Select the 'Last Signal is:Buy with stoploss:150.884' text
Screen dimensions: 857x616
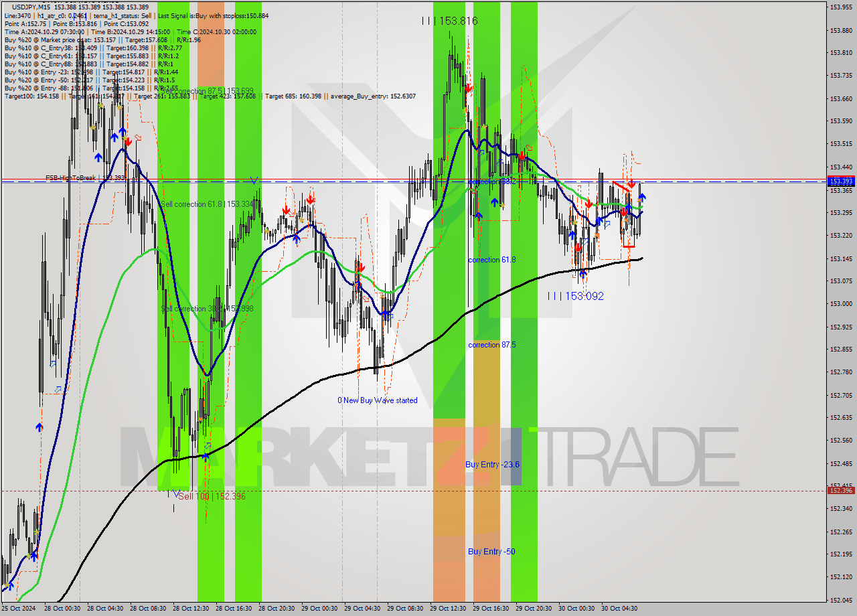point(213,15)
